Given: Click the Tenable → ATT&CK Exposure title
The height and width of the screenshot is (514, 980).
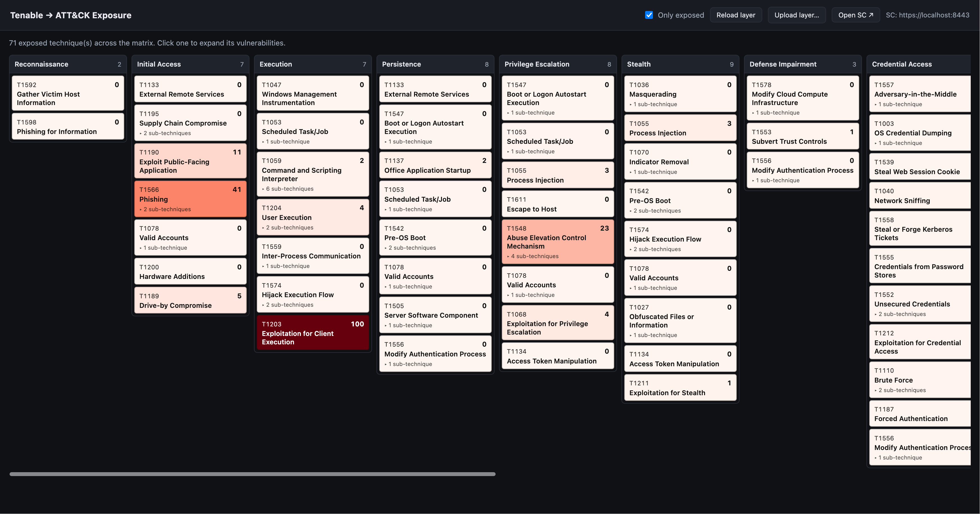Looking at the screenshot, I should pos(71,15).
